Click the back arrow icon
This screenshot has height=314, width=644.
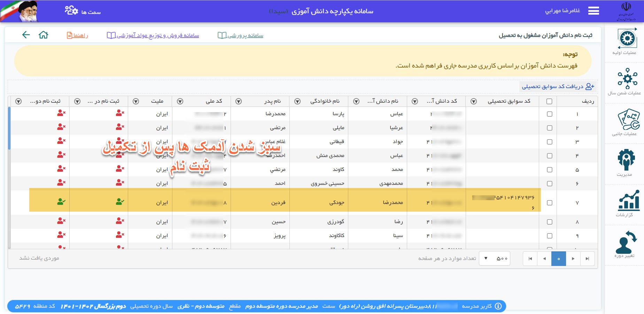[x=26, y=35]
